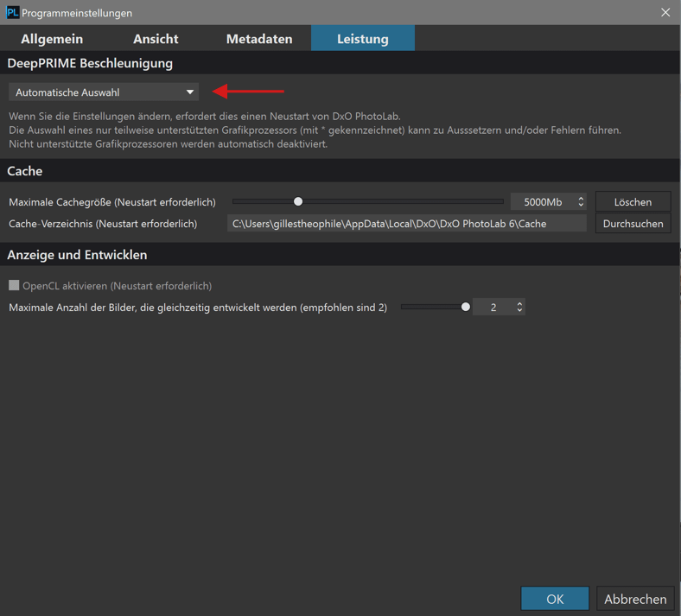The image size is (681, 616).
Task: Click the Cache-Verzeichnis label text
Action: tap(103, 224)
